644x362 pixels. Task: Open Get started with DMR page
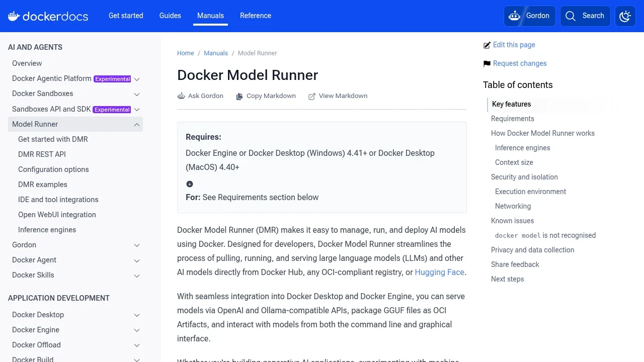click(53, 139)
